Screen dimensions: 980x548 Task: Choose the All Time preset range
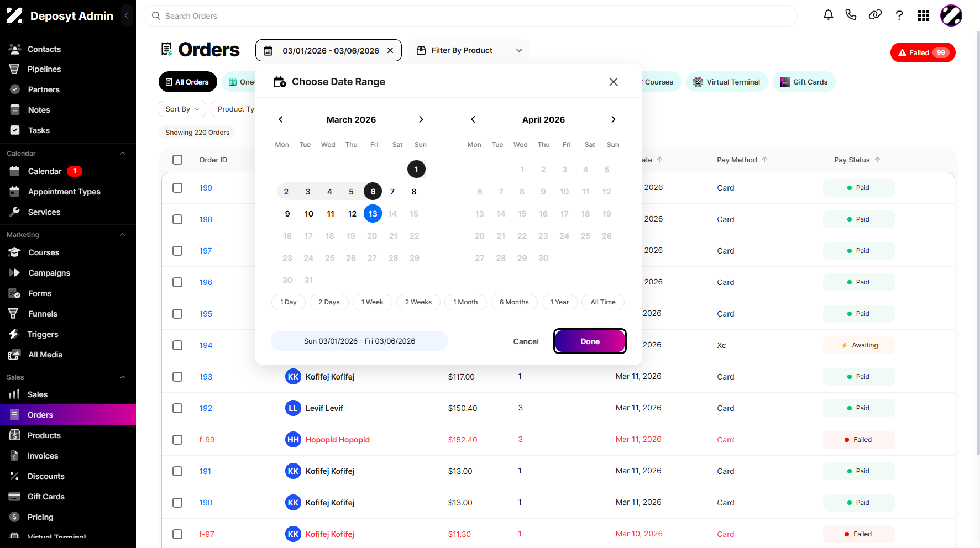603,302
